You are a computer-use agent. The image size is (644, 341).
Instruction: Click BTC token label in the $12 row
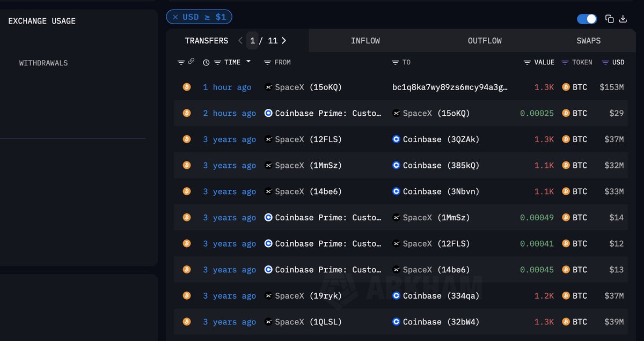[x=580, y=243]
